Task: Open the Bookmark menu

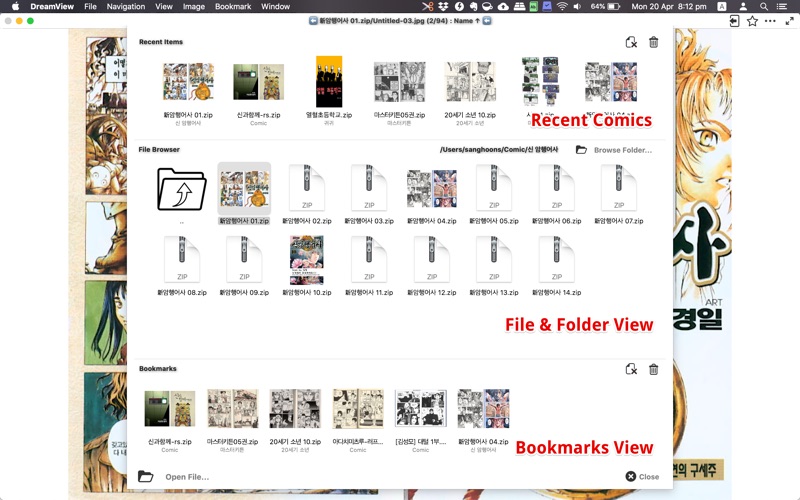Action: tap(233, 7)
